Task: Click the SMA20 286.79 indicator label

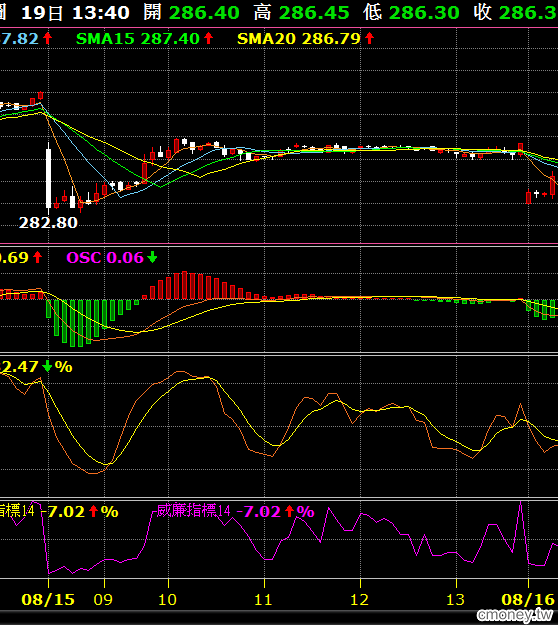Action: pyautogui.click(x=299, y=39)
